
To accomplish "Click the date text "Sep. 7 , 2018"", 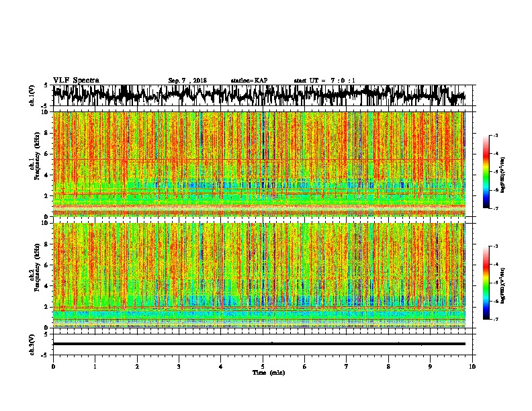I will tap(187, 81).
